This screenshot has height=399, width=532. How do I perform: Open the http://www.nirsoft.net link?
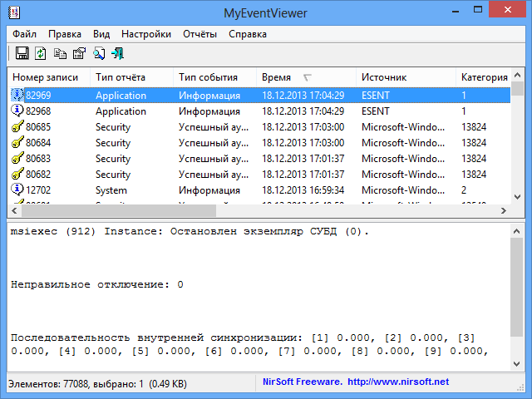[x=398, y=382]
